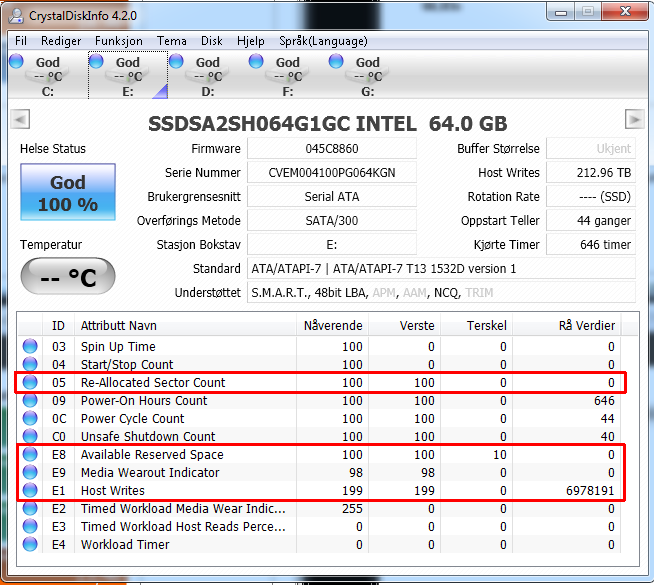This screenshot has width=654, height=585.
Task: Click the blue status orb for drive F:
Action: click(x=256, y=61)
